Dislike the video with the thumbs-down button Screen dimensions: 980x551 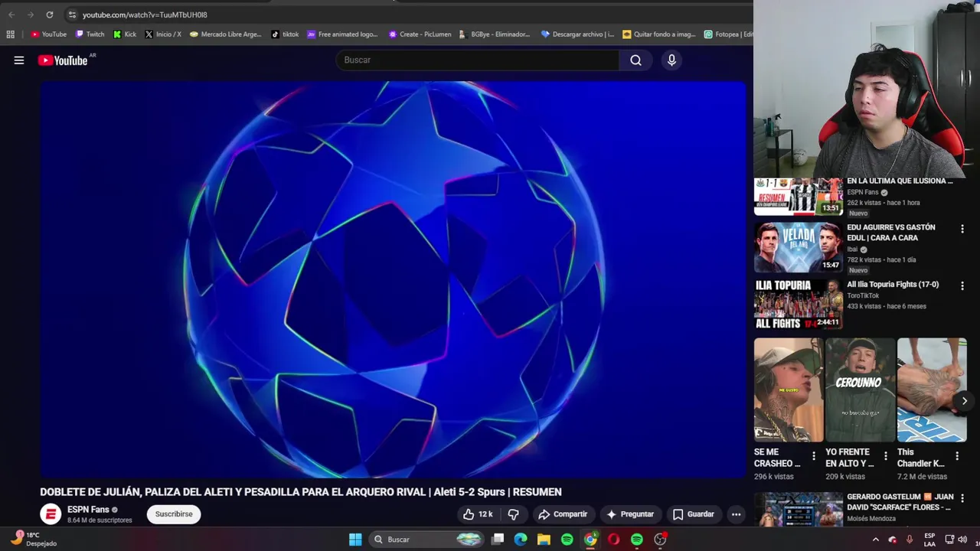click(514, 514)
